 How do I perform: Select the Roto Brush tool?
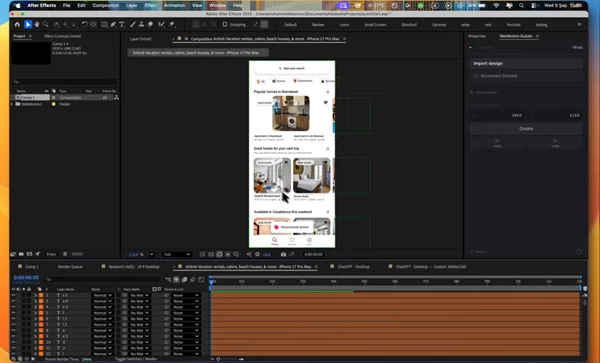161,24
